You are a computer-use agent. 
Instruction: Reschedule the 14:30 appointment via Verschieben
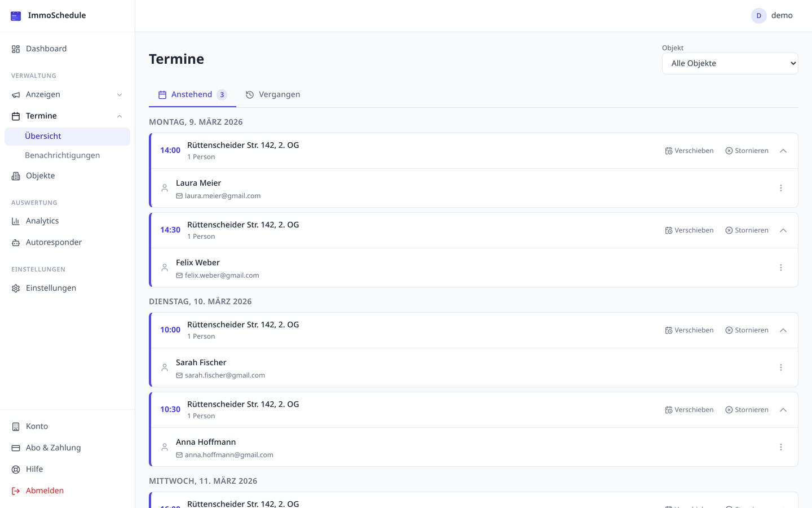point(689,230)
